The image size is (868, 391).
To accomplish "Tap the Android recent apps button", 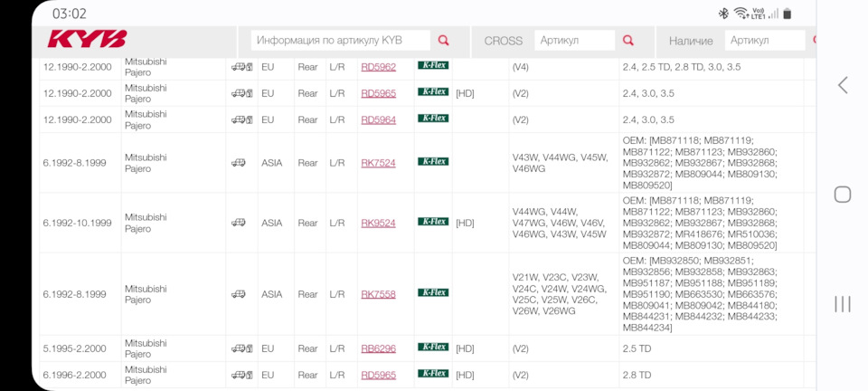I will pos(842,304).
